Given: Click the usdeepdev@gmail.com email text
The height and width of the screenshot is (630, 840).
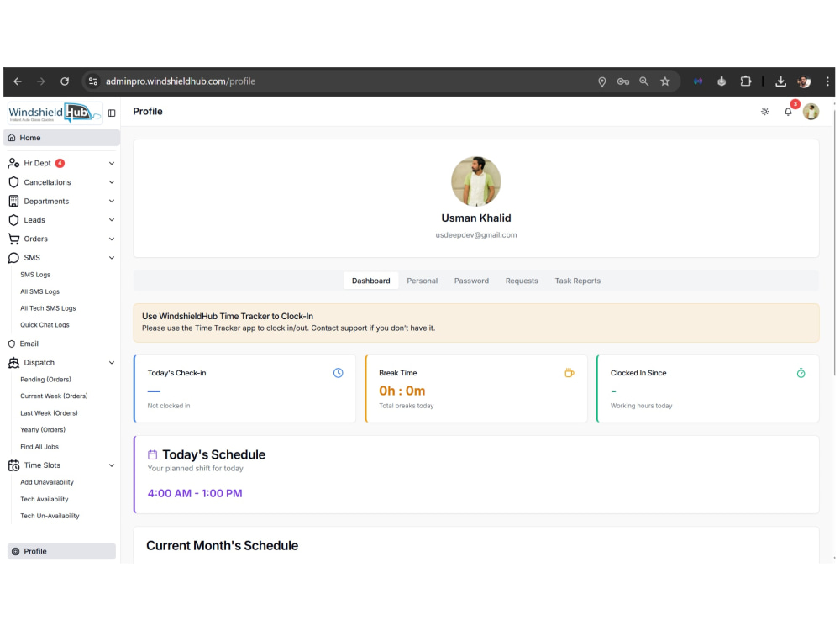Looking at the screenshot, I should [x=475, y=235].
